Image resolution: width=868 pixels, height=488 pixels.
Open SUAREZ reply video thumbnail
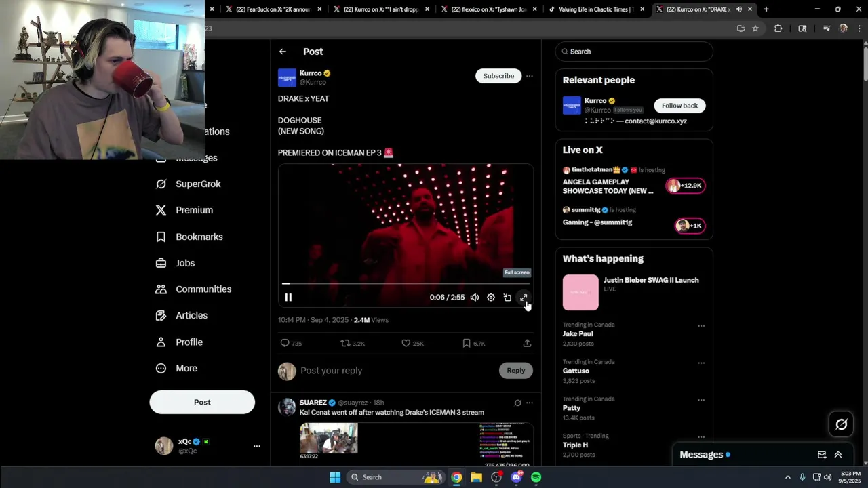tap(416, 444)
